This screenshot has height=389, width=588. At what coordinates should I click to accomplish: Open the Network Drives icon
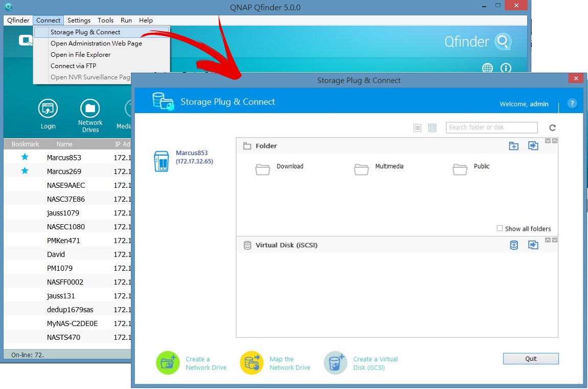coord(90,109)
